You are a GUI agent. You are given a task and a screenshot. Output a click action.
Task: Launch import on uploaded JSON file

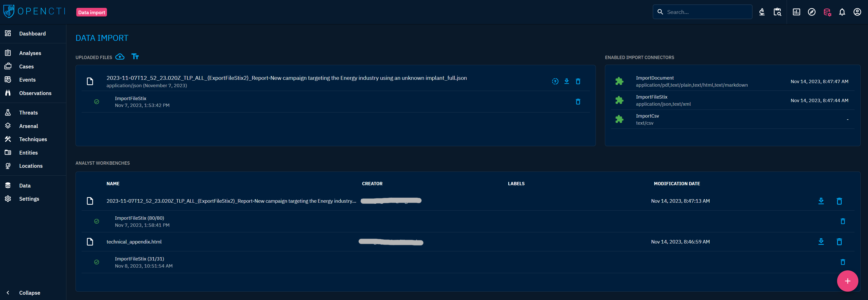[555, 82]
